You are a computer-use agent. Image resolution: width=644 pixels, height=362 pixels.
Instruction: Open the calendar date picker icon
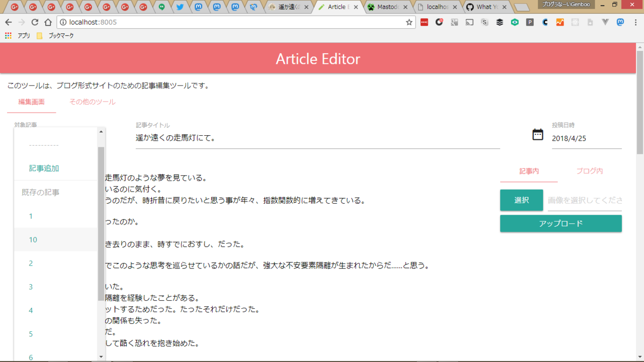538,134
